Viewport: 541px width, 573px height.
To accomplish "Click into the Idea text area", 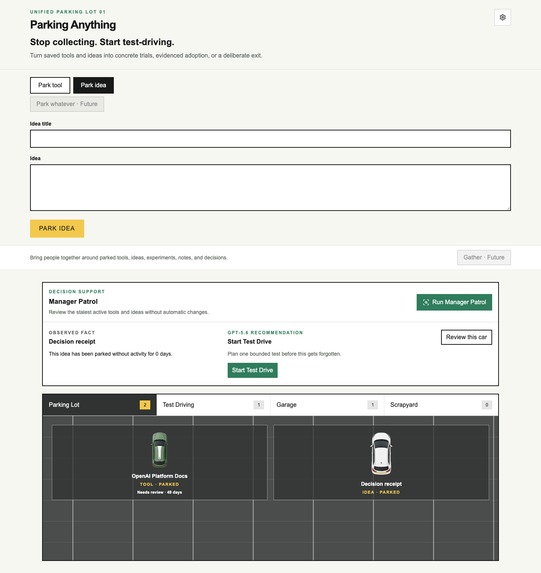I will click(x=270, y=187).
